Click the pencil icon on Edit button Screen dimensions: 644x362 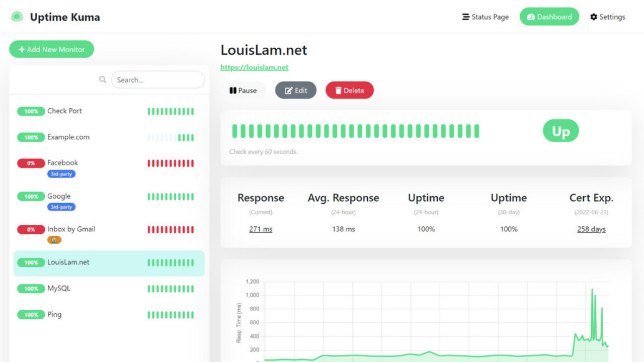[288, 90]
